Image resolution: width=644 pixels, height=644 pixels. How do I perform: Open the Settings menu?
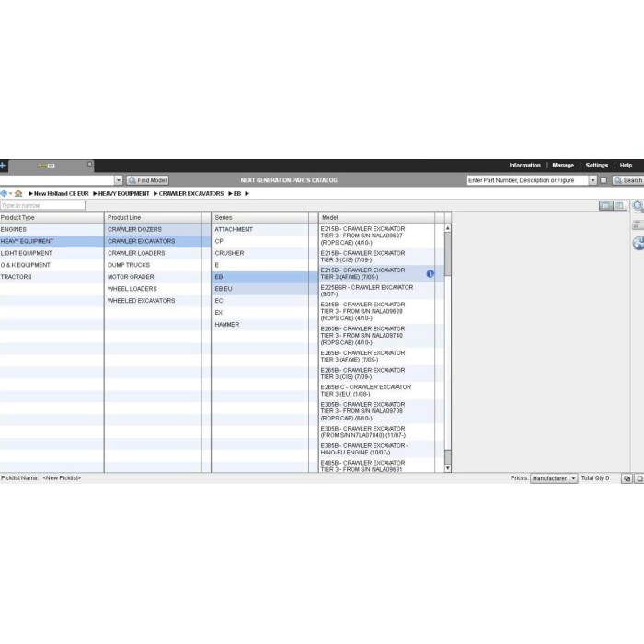tap(596, 165)
